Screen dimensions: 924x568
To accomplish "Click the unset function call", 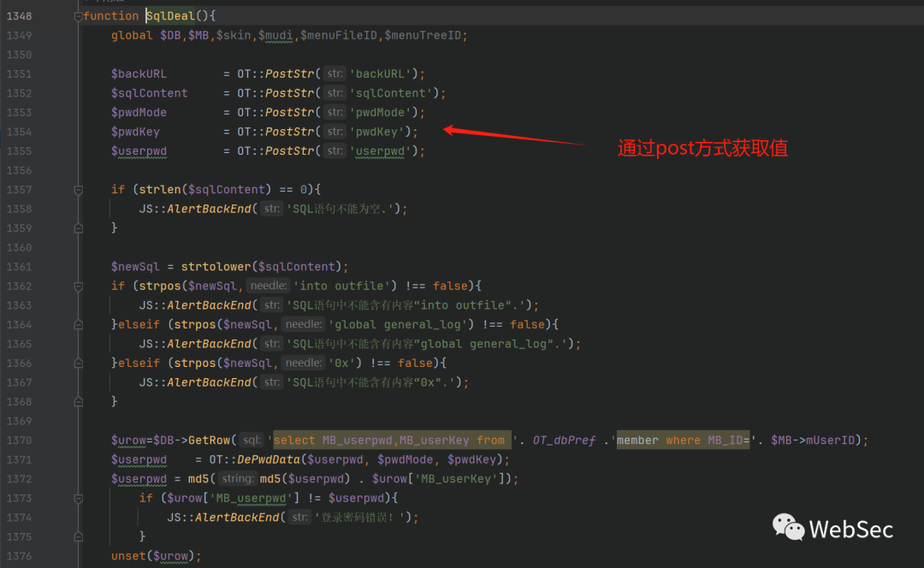I will (128, 556).
